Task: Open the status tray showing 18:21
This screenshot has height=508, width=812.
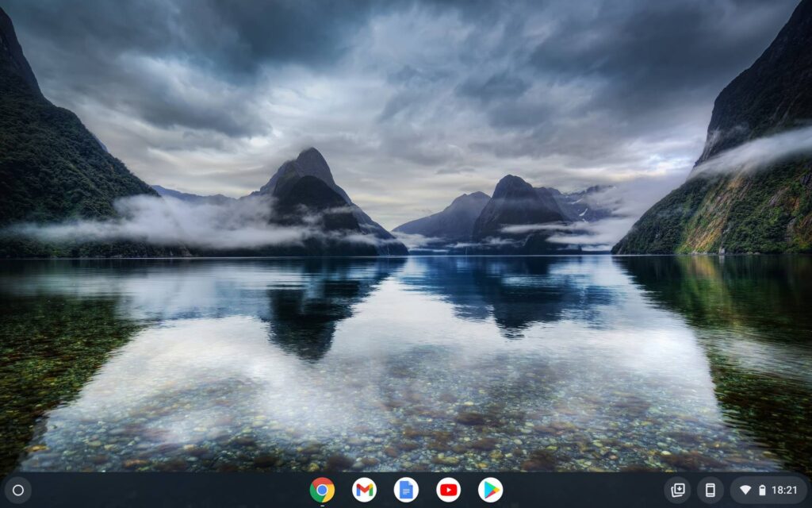Action: tap(768, 490)
